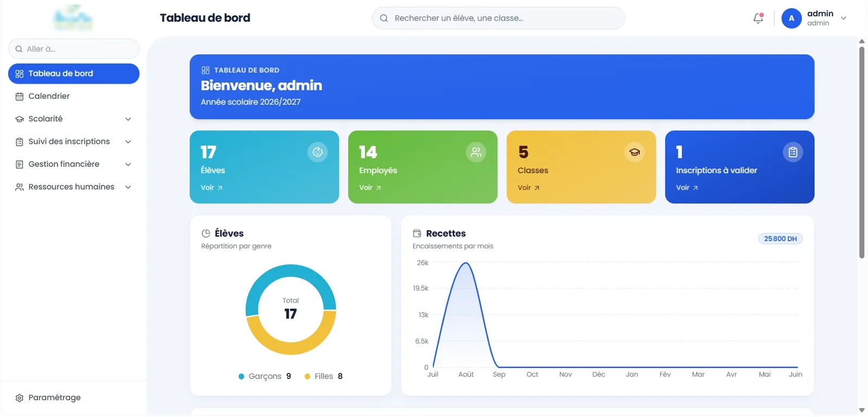Follow the Voir link on Élèves card

coord(212,188)
